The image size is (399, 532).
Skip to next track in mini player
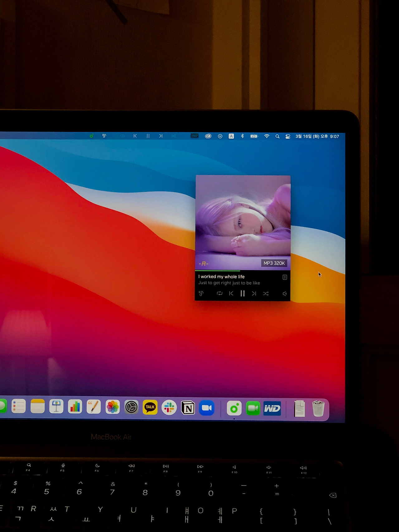point(254,293)
